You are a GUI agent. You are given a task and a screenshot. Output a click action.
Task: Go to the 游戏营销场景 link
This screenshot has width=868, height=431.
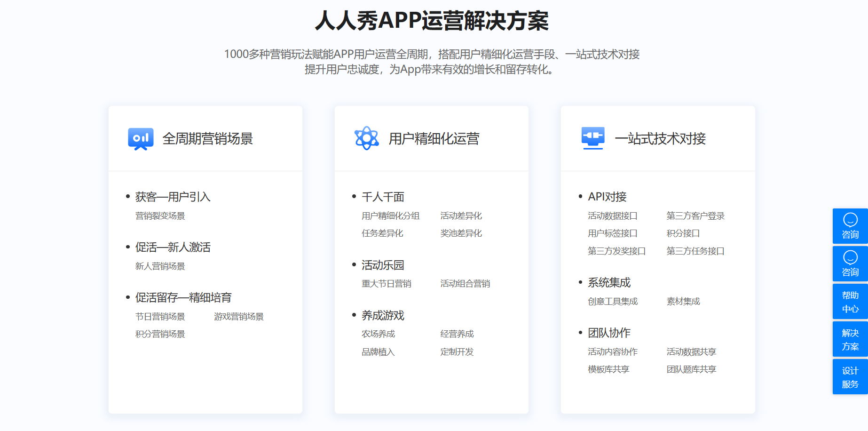point(239,317)
